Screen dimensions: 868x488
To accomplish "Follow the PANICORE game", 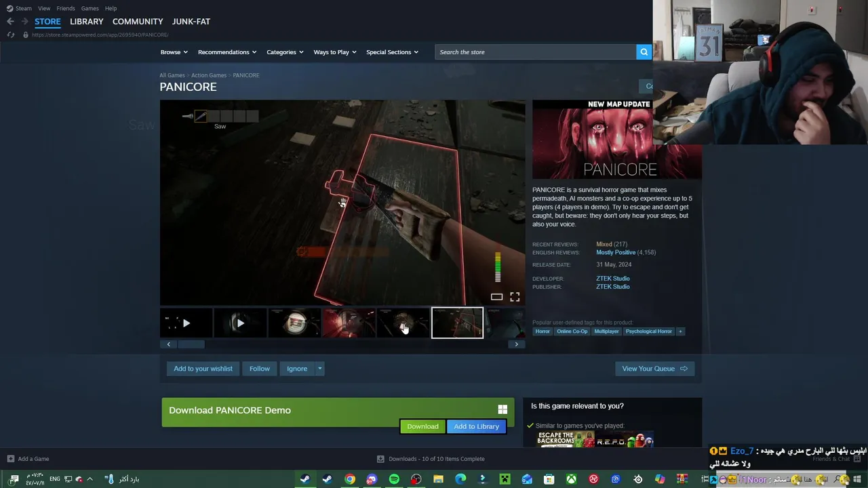I will coord(259,369).
